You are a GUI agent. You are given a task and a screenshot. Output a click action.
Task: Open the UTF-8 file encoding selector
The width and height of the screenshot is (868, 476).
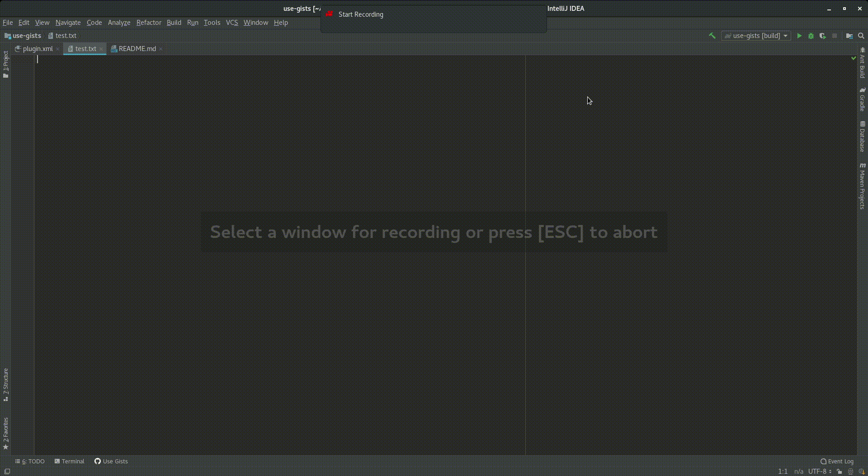point(819,471)
